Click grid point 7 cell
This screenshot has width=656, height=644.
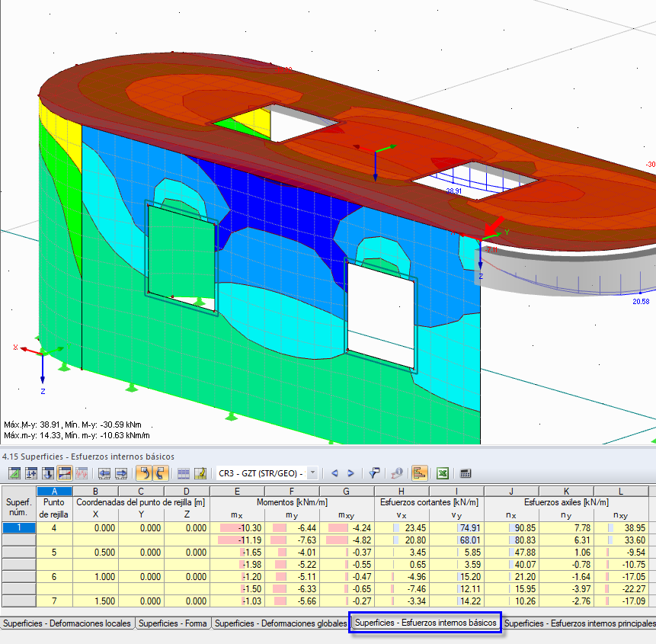pyautogui.click(x=54, y=601)
